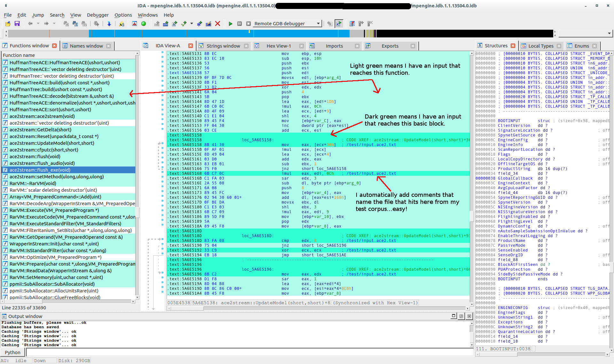
Task: Save the database with floppy icon
Action: click(17, 24)
